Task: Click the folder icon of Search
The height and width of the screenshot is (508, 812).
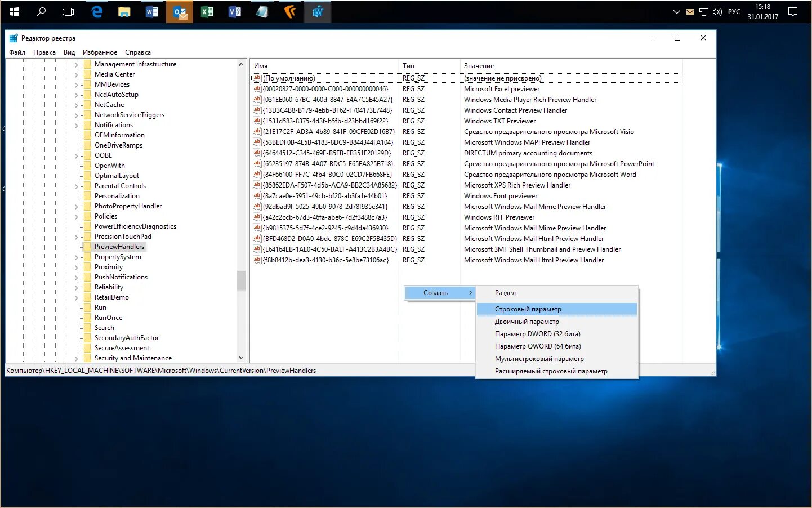Action: 87,328
